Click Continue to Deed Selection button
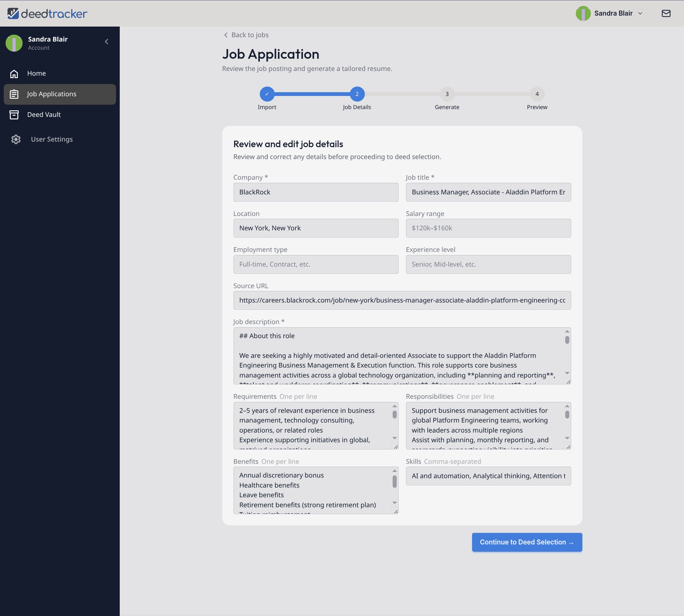This screenshot has width=684, height=616. [x=527, y=542]
